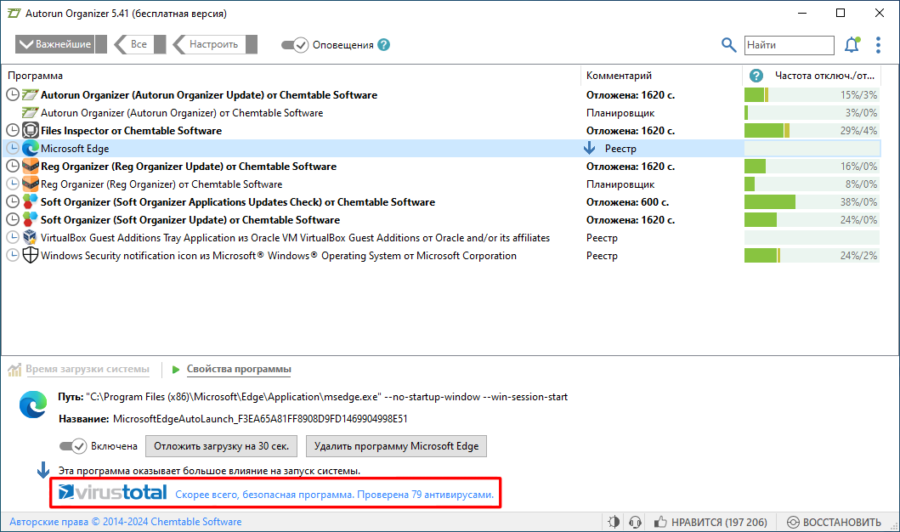900x532 pixels.
Task: Click the Files Inspector program icon
Action: (x=30, y=130)
